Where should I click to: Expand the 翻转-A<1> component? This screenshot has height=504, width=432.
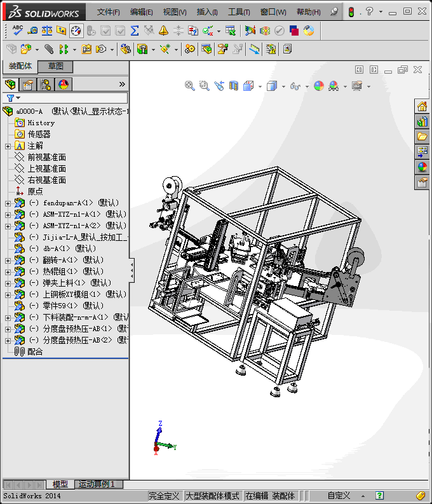pos(8,261)
